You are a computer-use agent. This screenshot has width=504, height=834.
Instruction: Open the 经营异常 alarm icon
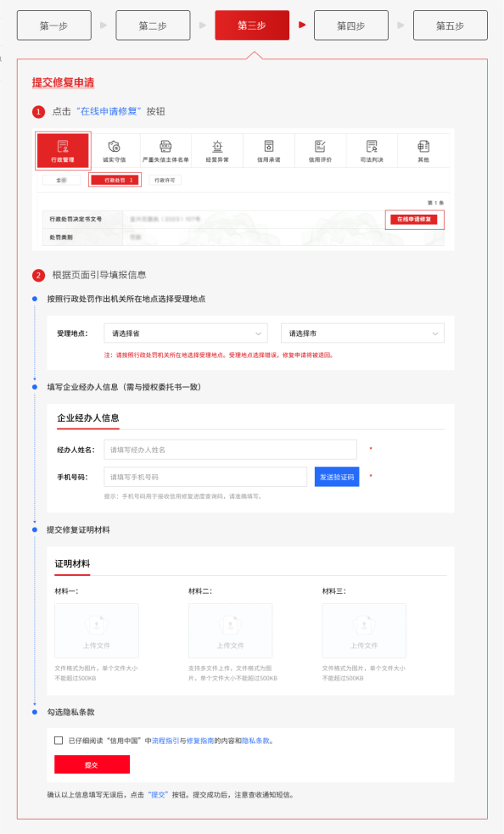(217, 151)
